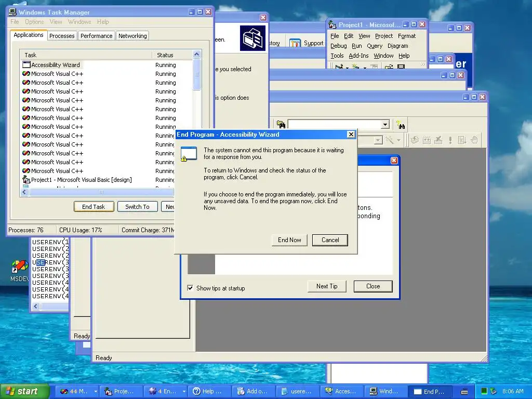Click the search combo box text field
The width and height of the screenshot is (532, 399).
pyautogui.click(x=335, y=125)
